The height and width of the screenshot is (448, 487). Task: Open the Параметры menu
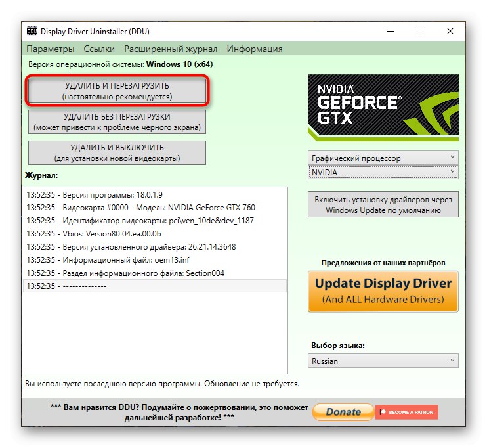pyautogui.click(x=51, y=49)
